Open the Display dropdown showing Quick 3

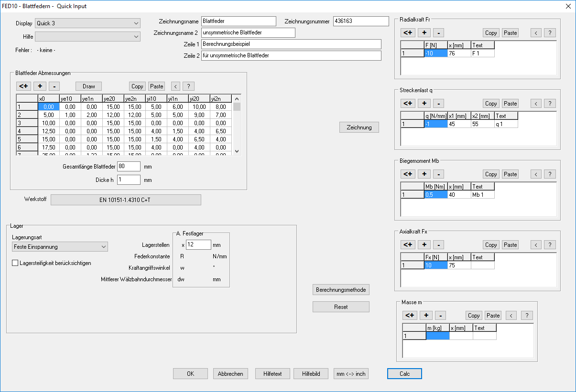click(88, 23)
